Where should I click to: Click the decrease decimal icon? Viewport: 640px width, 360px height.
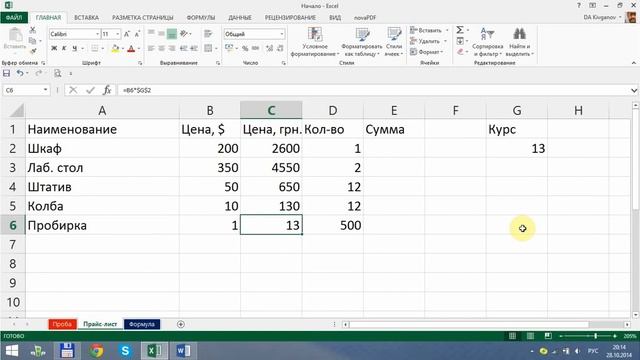(280, 48)
